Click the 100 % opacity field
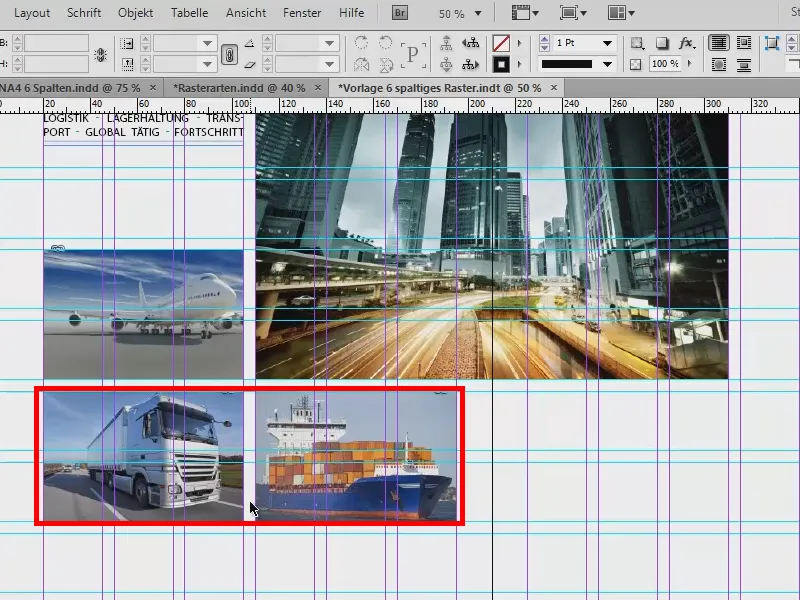Screen dimensions: 800x600 665,64
